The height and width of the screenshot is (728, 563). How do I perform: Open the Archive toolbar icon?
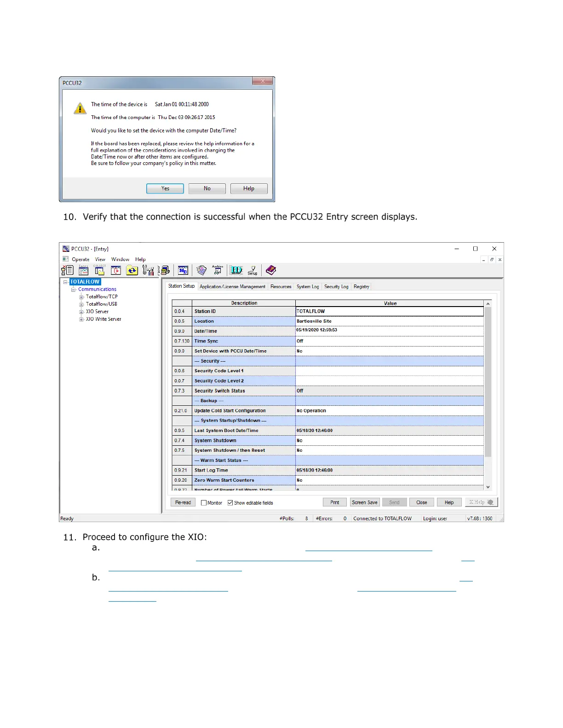218,270
